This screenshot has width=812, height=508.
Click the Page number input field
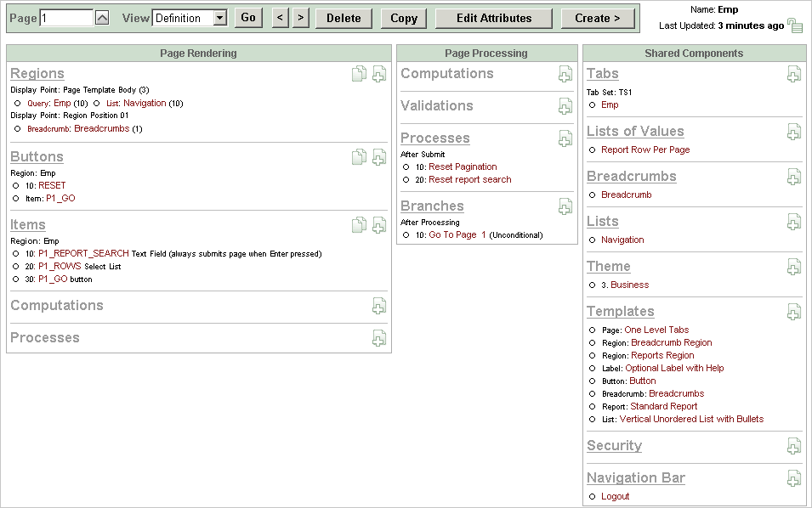pyautogui.click(x=66, y=18)
